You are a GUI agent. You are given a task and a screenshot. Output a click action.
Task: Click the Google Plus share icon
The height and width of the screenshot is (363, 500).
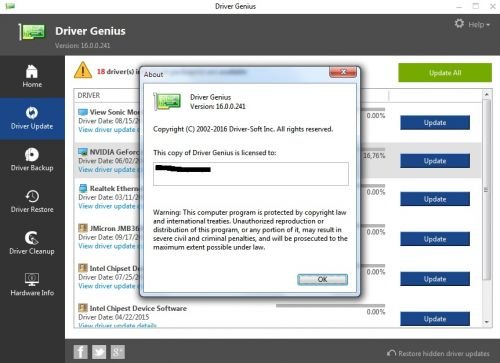click(x=117, y=352)
